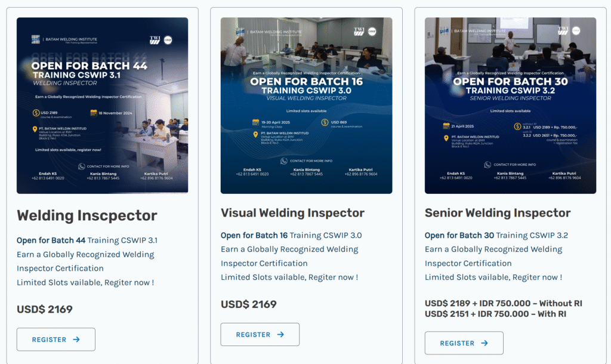Select the bold "Open for Batch 44" text
This screenshot has height=364, width=611.
51,240
